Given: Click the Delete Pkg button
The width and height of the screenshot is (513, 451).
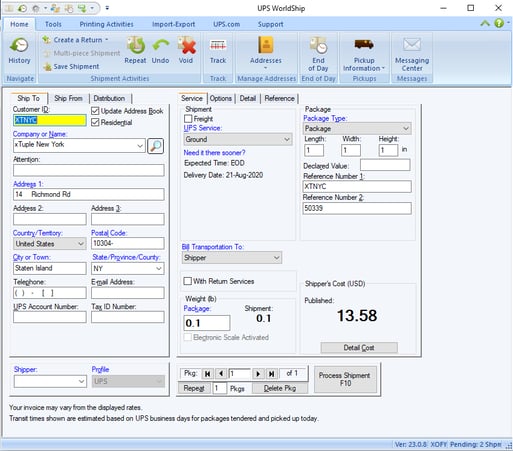Looking at the screenshot, I should pos(280,388).
